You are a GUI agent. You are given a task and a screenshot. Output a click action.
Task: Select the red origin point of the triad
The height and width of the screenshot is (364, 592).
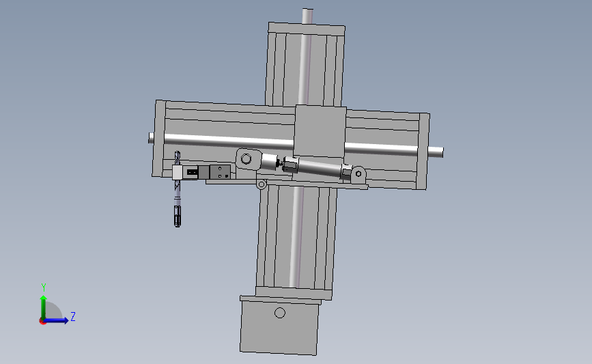(x=42, y=322)
